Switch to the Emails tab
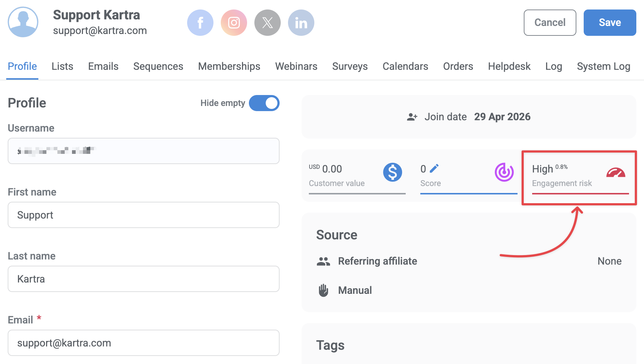Screen dimensions: 644x364 [103, 66]
